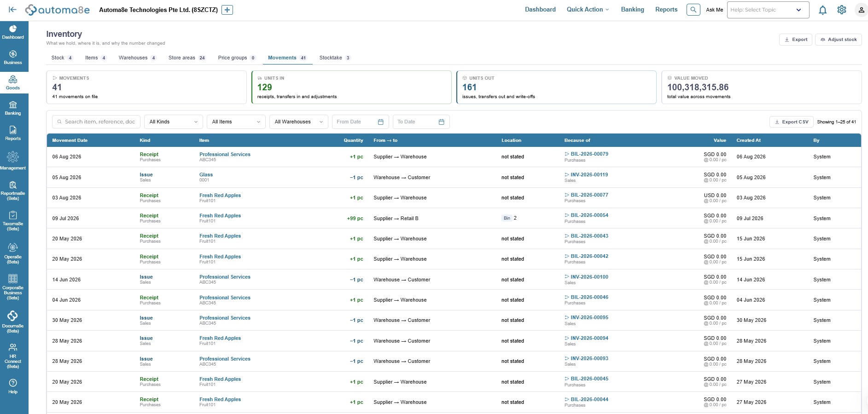Collapse the sidebar with the arrow icon
The height and width of the screenshot is (414, 868).
point(13,9)
